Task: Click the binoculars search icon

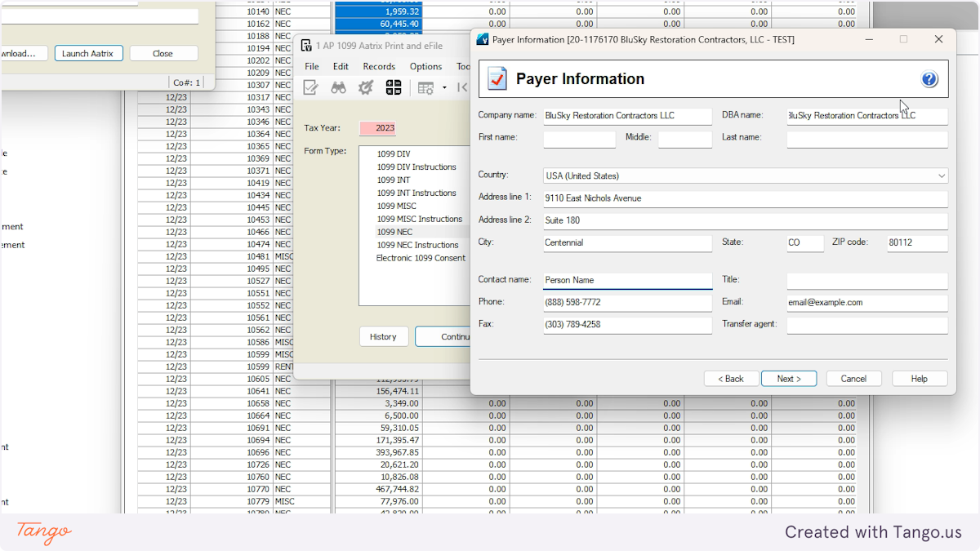Action: (338, 87)
